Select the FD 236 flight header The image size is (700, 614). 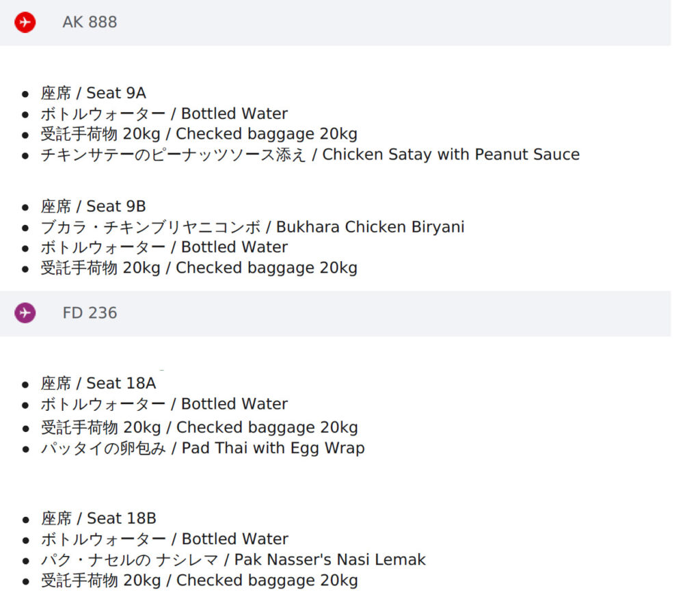pyautogui.click(x=335, y=313)
